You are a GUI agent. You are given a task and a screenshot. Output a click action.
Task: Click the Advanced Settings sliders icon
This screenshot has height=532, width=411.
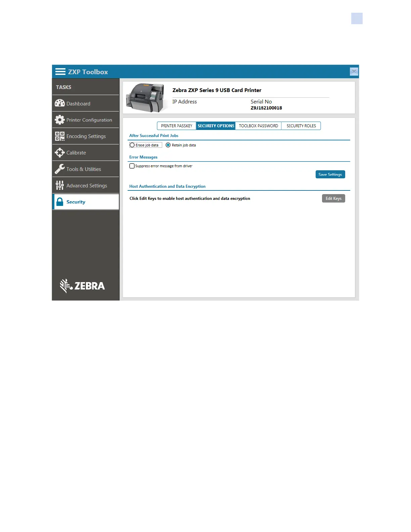[60, 185]
